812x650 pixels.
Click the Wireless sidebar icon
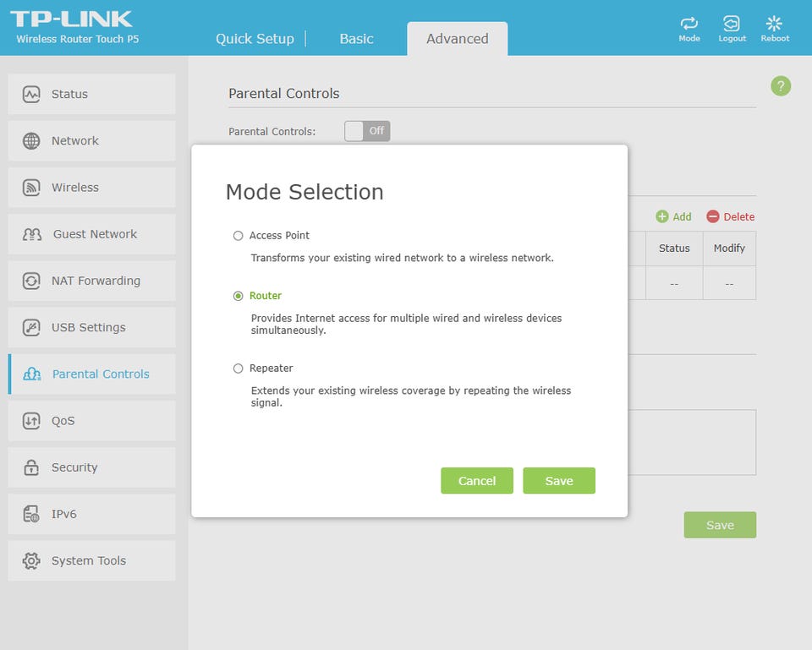pos(31,188)
